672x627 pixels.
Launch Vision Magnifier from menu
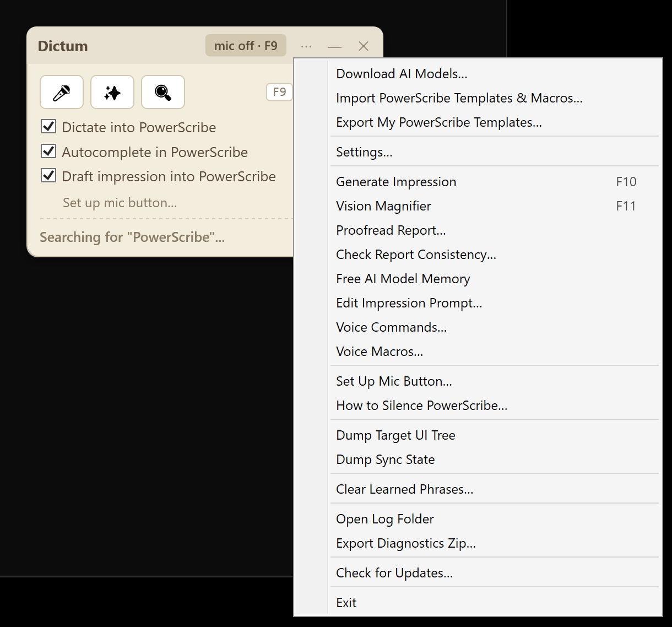(x=495, y=206)
